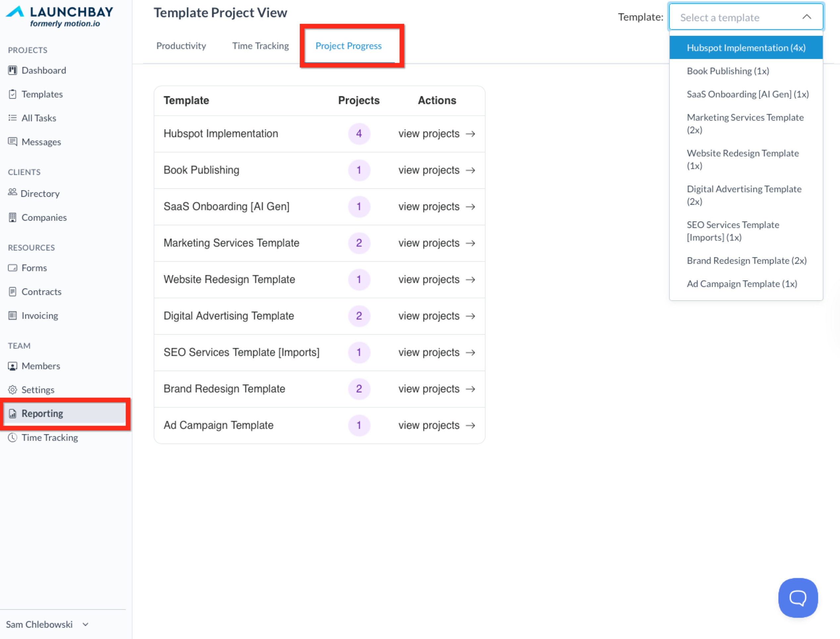Choose Book Publishing (1x) from the dropdown

[727, 71]
